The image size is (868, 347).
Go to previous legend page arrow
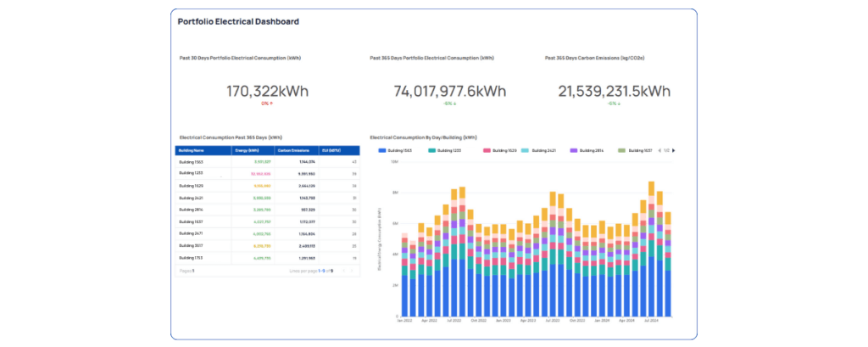(x=659, y=150)
